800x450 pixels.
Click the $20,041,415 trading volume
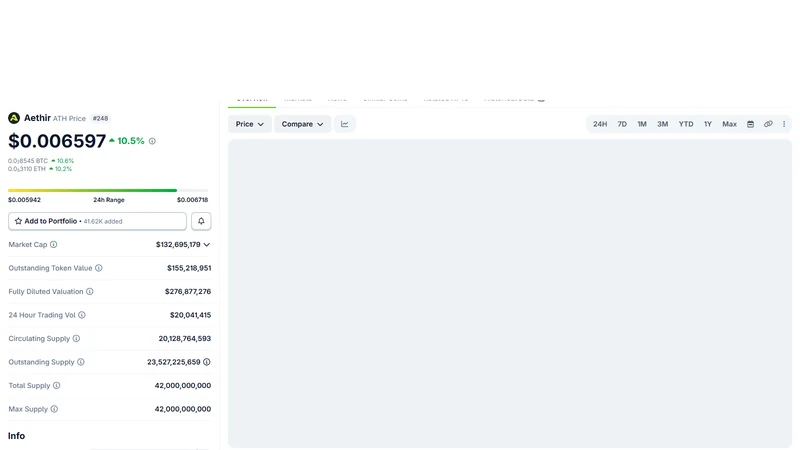tap(190, 315)
